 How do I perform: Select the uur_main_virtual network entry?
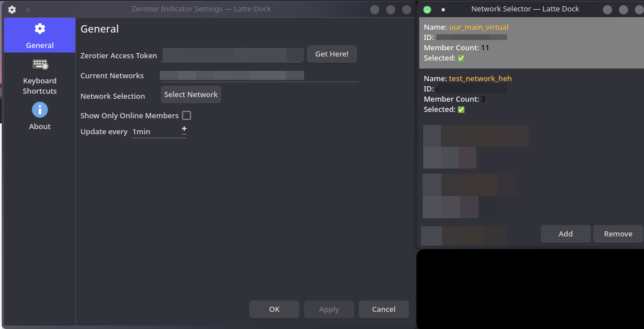pos(532,43)
